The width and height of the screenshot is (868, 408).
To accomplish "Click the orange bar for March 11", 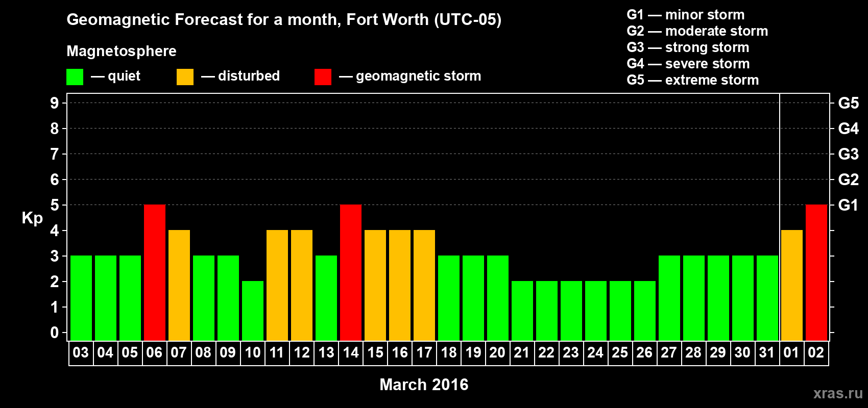I will (x=277, y=285).
